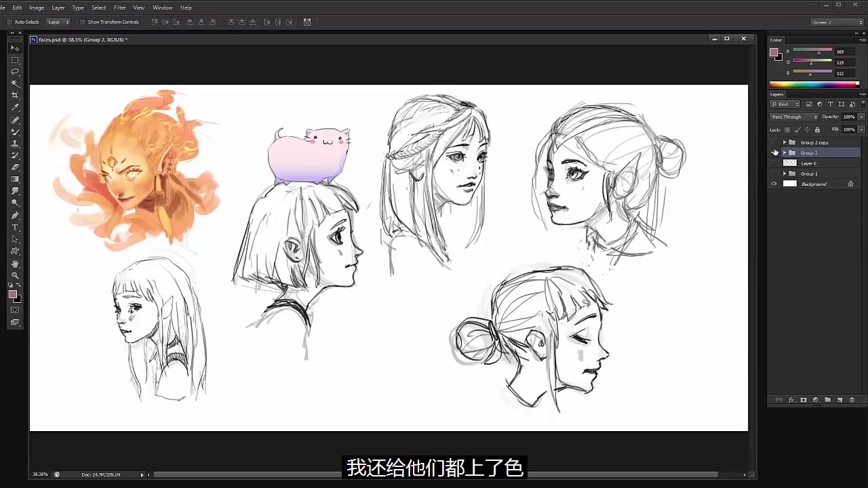This screenshot has height=488, width=868.
Task: Select the Pen tool
Action: pyautogui.click(x=15, y=216)
